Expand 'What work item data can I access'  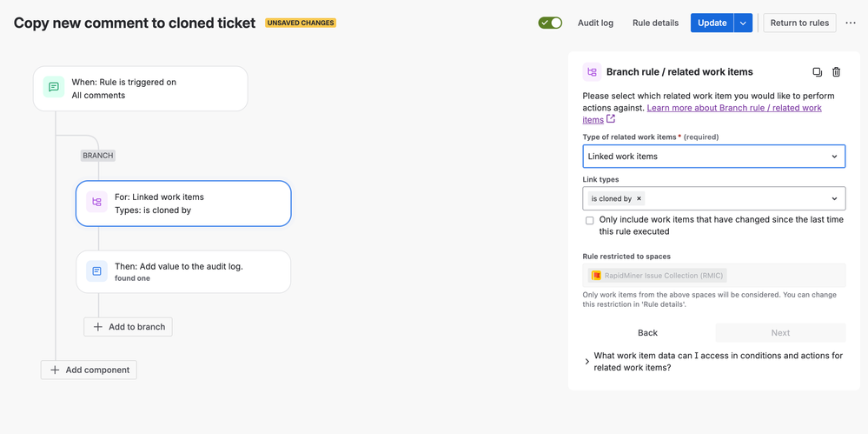pos(587,362)
